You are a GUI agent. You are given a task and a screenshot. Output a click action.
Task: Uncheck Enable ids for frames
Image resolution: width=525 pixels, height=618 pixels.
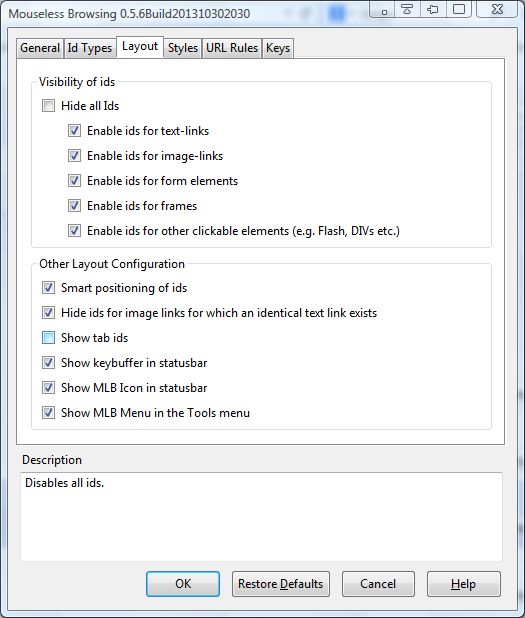[x=74, y=205]
